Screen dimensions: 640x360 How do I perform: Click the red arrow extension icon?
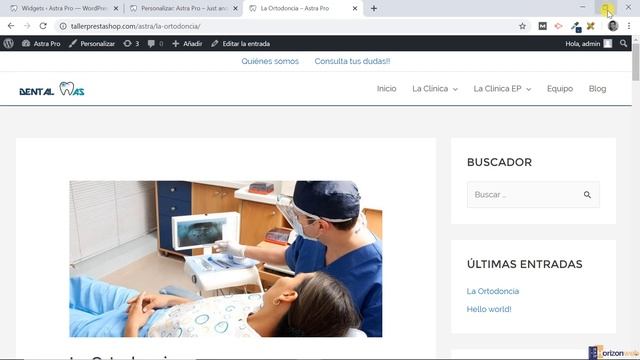[x=558, y=26]
